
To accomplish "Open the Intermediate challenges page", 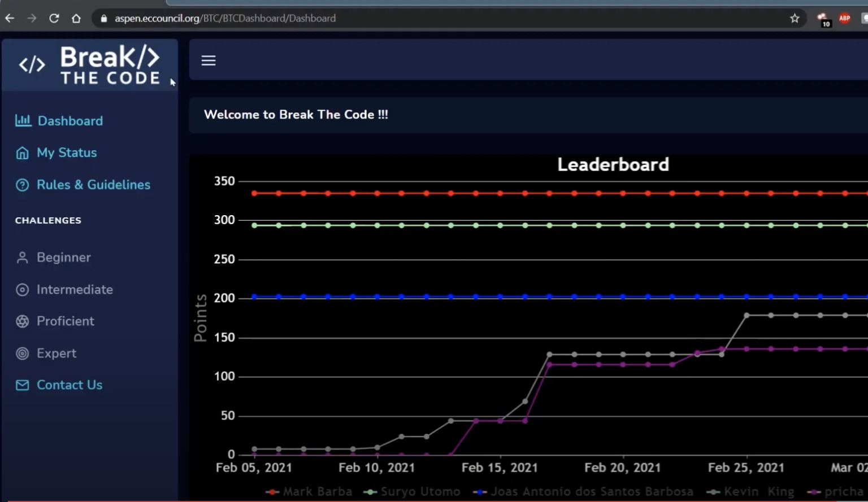I will click(x=75, y=290).
